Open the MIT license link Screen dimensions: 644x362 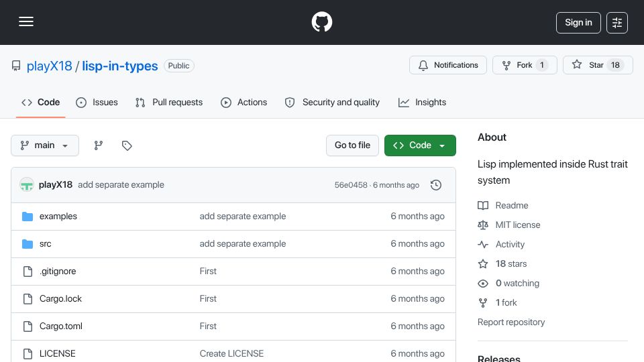point(509,225)
